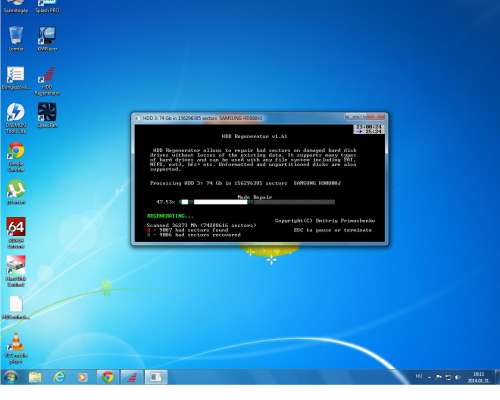Image resolution: width=500 pixels, height=400 pixels.
Task: Launch the SpeedFan desktop shortcut
Action: (x=47, y=115)
